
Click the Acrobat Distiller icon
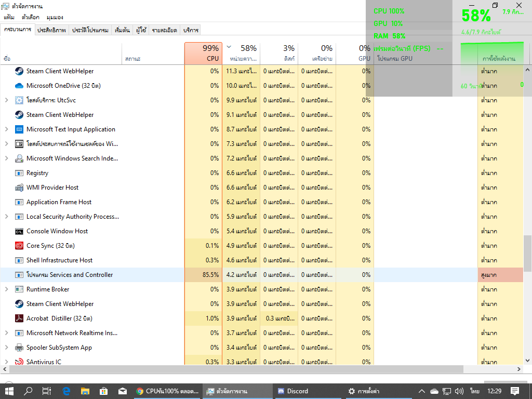[19, 318]
